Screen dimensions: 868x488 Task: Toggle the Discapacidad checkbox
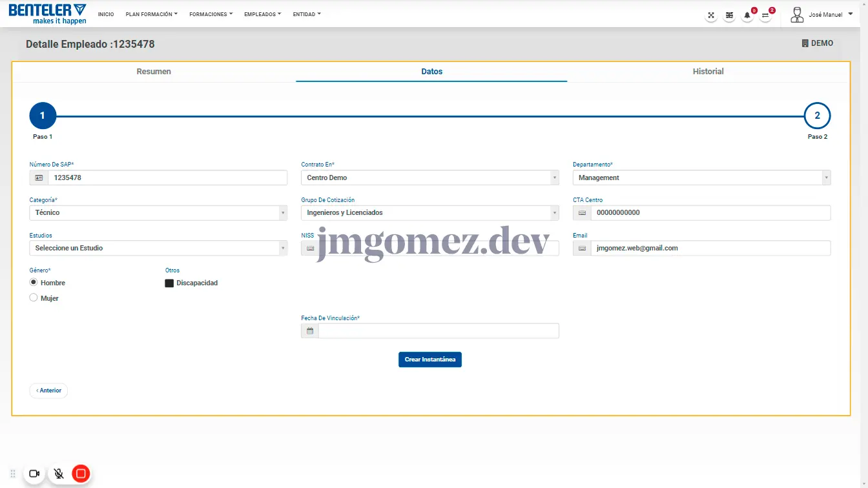pyautogui.click(x=169, y=283)
